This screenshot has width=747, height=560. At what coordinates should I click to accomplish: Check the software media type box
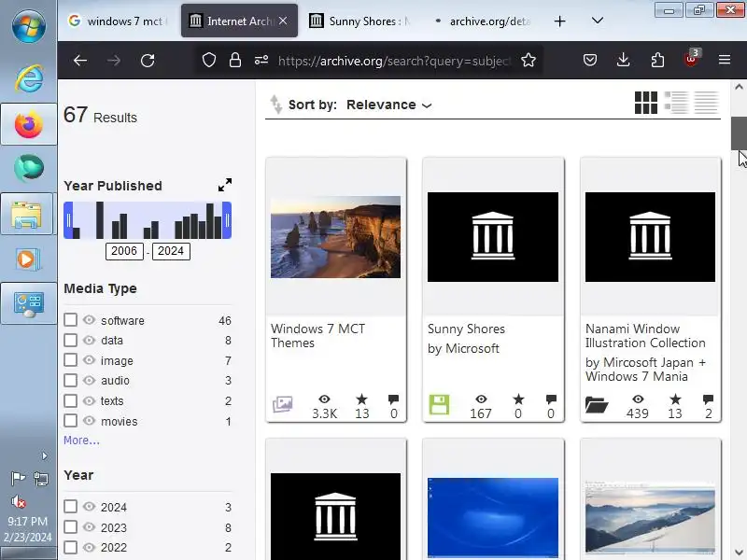click(71, 319)
